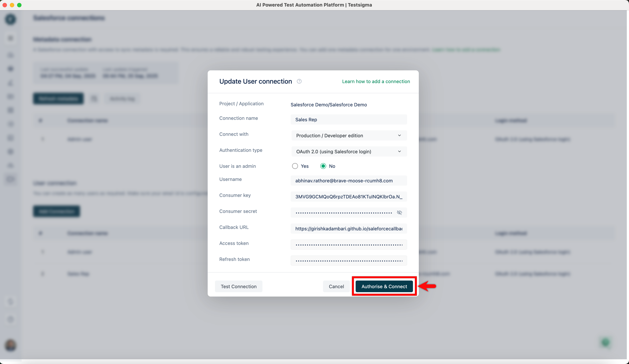
Task: Open the user avatar in sidebar bottom
Action: pos(11,345)
